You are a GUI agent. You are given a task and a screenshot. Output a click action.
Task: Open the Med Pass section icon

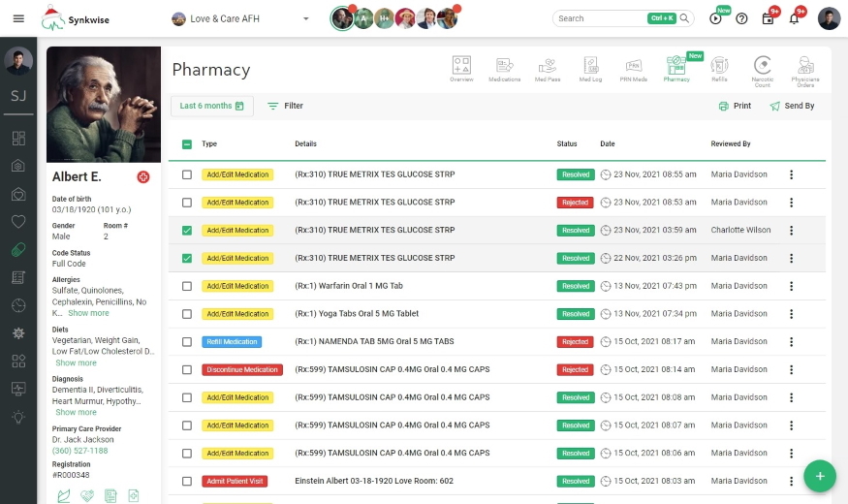[548, 68]
